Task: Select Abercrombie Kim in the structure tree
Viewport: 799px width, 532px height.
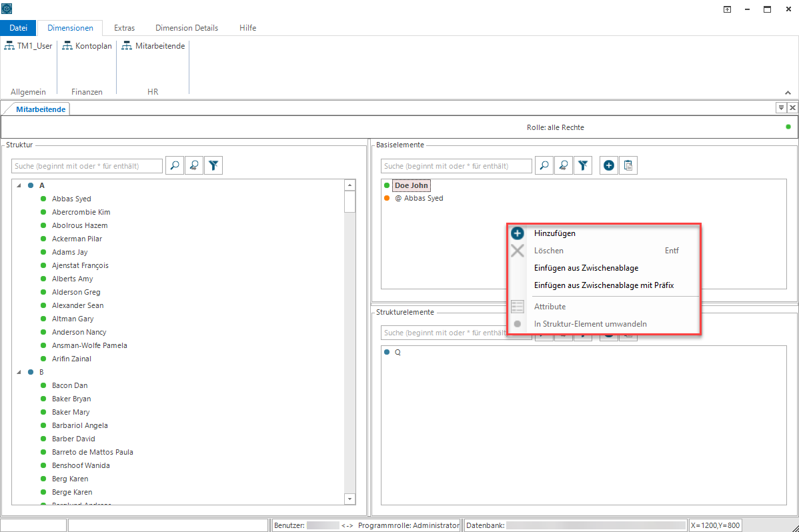Action: 81,212
